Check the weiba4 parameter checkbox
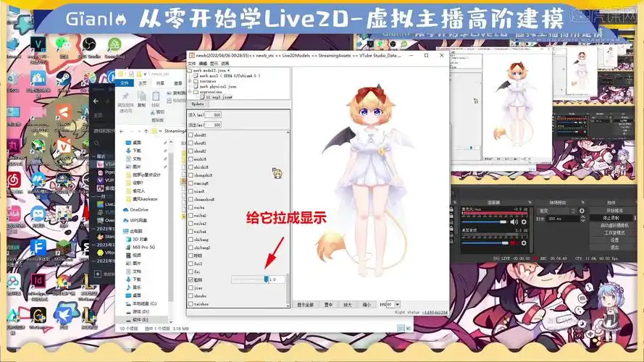This screenshot has width=644, height=362. coord(191,232)
